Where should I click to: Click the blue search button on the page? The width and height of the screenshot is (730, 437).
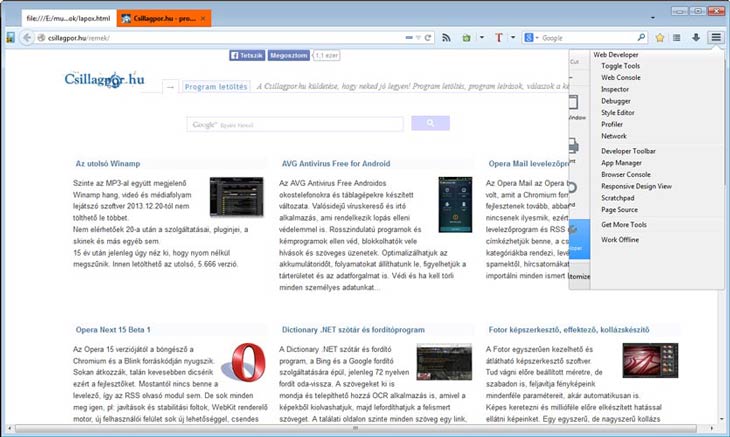tap(430, 123)
